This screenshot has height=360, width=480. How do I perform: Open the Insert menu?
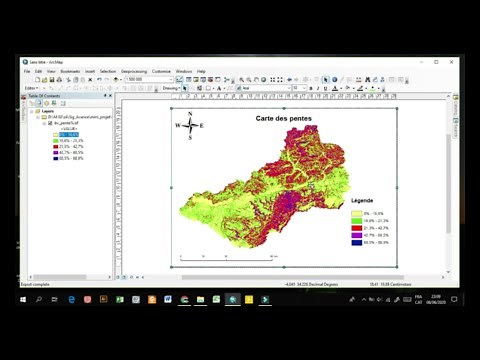coord(90,71)
